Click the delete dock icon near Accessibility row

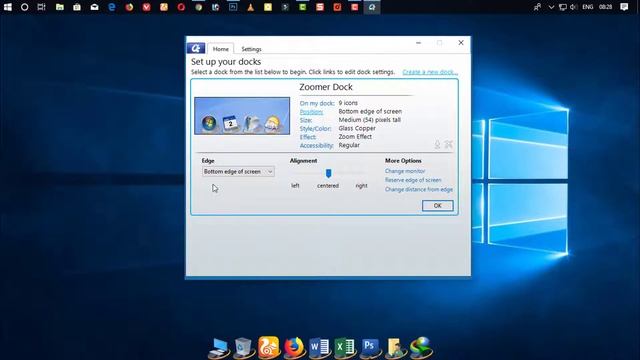(x=449, y=144)
